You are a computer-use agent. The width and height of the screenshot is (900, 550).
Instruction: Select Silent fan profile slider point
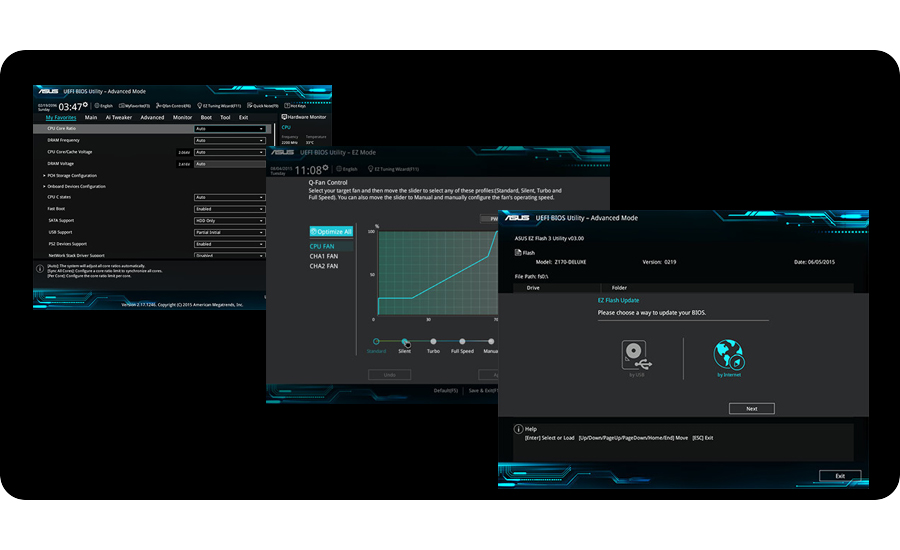[405, 342]
